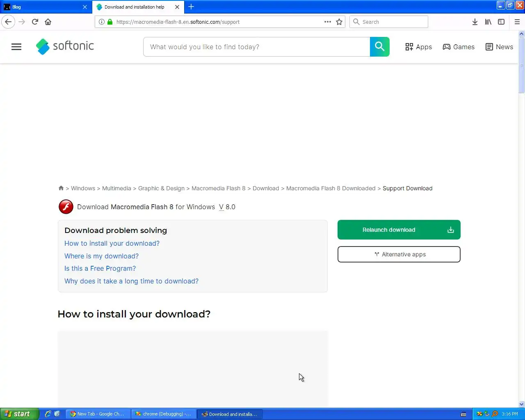Viewport: 525px width, 420px height.
Task: Bookmark this page with the star
Action: tap(339, 22)
